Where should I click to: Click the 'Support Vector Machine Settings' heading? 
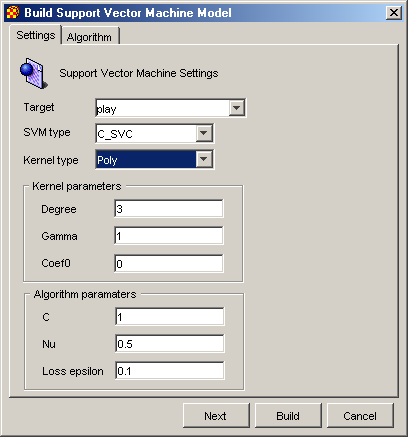[x=139, y=73]
